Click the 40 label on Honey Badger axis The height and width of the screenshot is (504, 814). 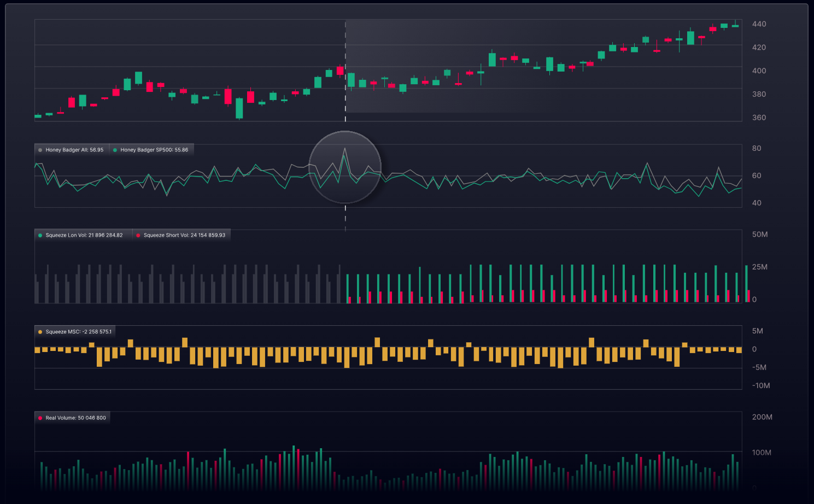757,203
